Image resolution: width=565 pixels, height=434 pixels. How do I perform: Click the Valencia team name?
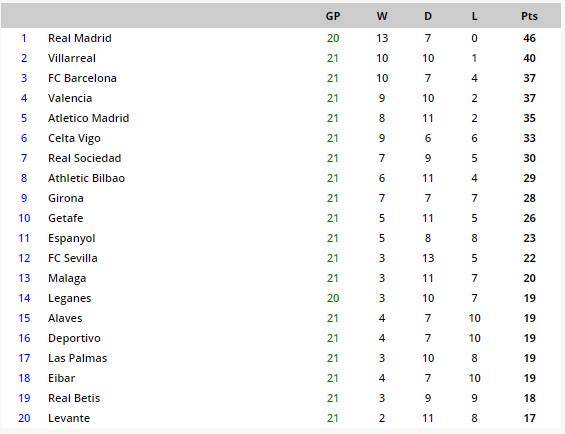pos(70,98)
